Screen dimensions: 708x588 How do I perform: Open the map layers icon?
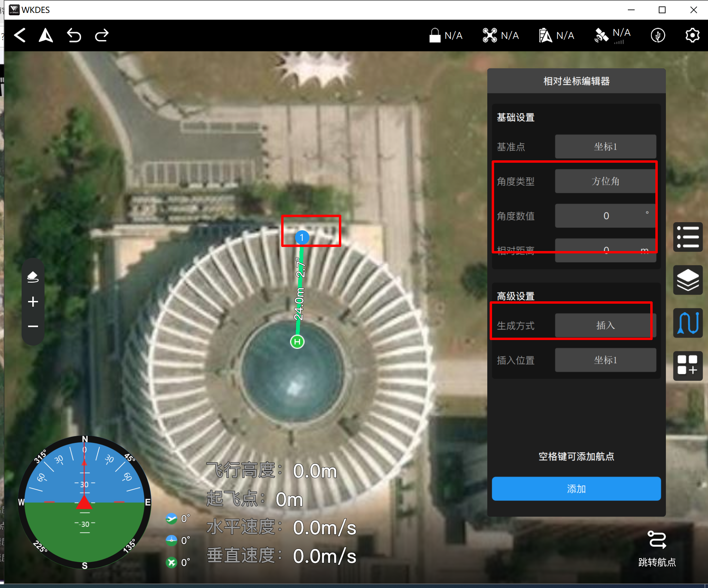688,280
